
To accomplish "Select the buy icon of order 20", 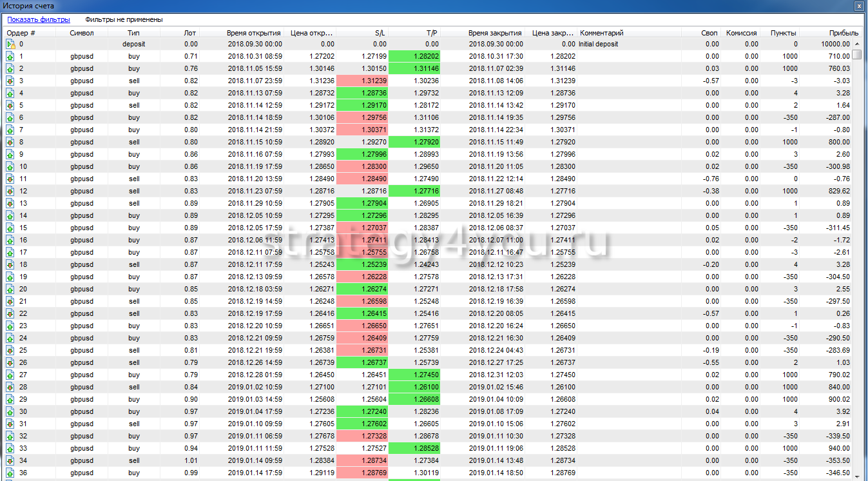I will [x=10, y=290].
